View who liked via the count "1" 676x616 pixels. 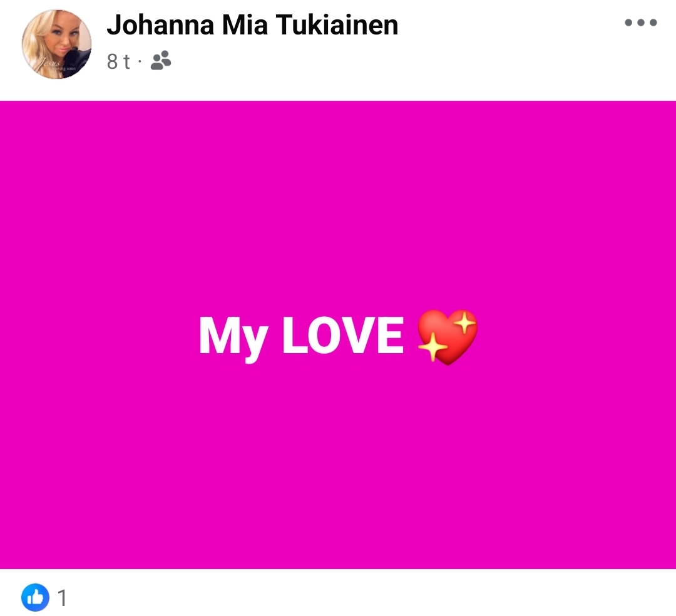[62, 598]
